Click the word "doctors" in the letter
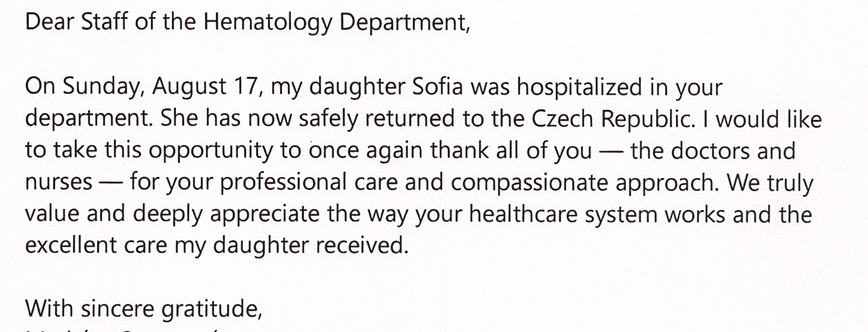This screenshot has height=332, width=868. click(x=710, y=150)
